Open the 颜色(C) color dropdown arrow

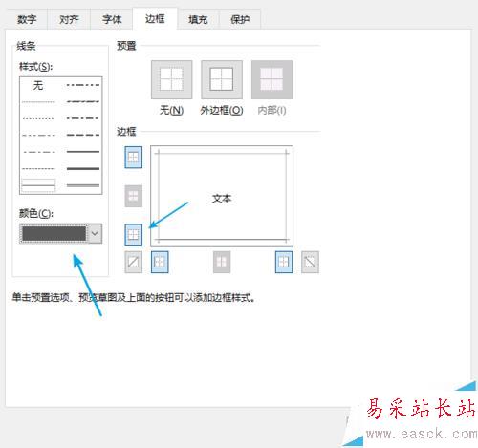[95, 233]
